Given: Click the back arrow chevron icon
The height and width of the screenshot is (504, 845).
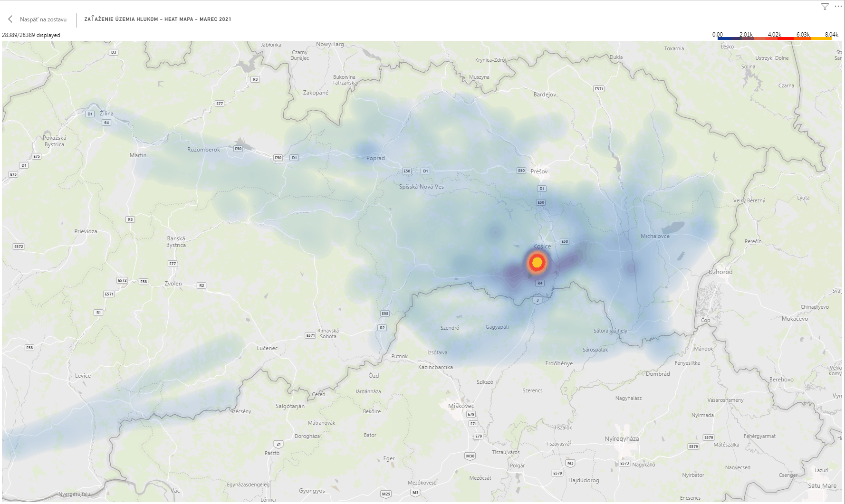Looking at the screenshot, I should point(10,19).
